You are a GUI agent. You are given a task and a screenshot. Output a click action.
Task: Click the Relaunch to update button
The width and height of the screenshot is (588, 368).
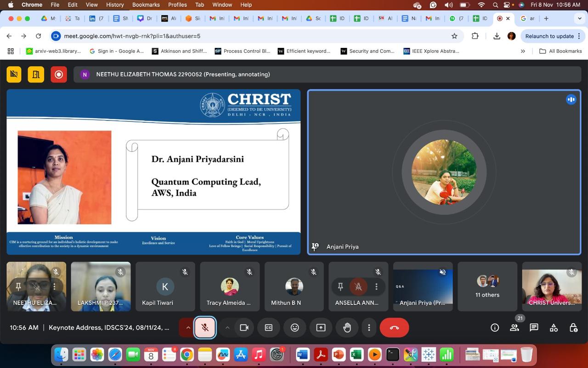[x=549, y=36]
